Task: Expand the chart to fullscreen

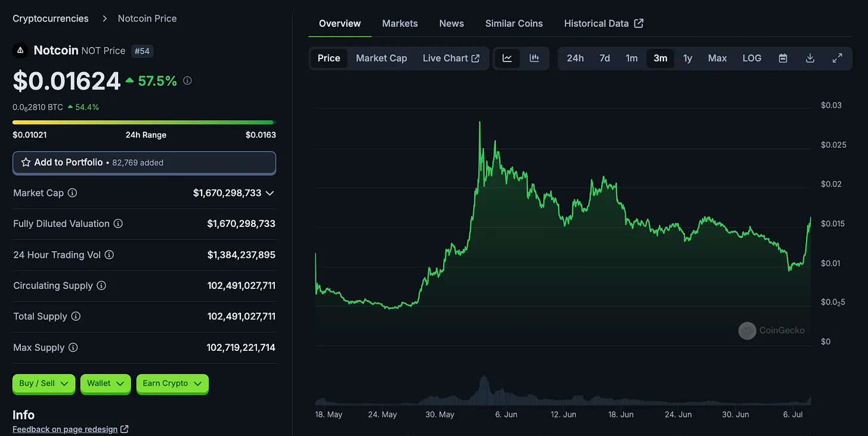Action: coord(837,58)
